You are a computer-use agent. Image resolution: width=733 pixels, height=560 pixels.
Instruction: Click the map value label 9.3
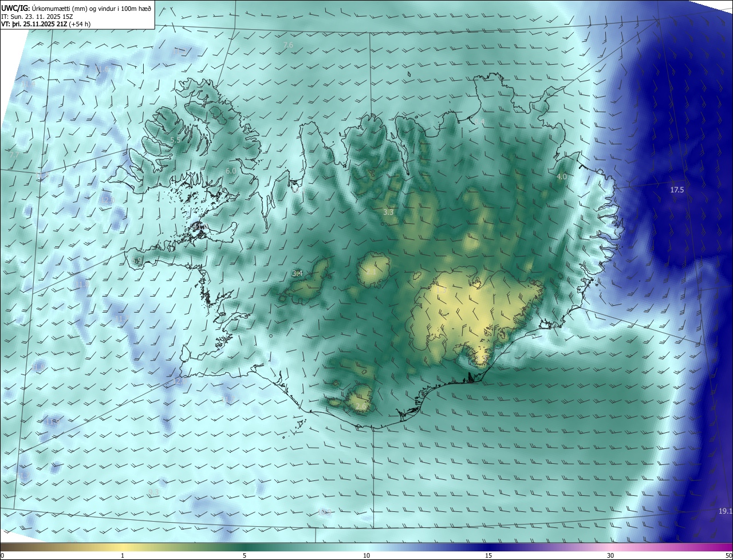click(x=153, y=492)
